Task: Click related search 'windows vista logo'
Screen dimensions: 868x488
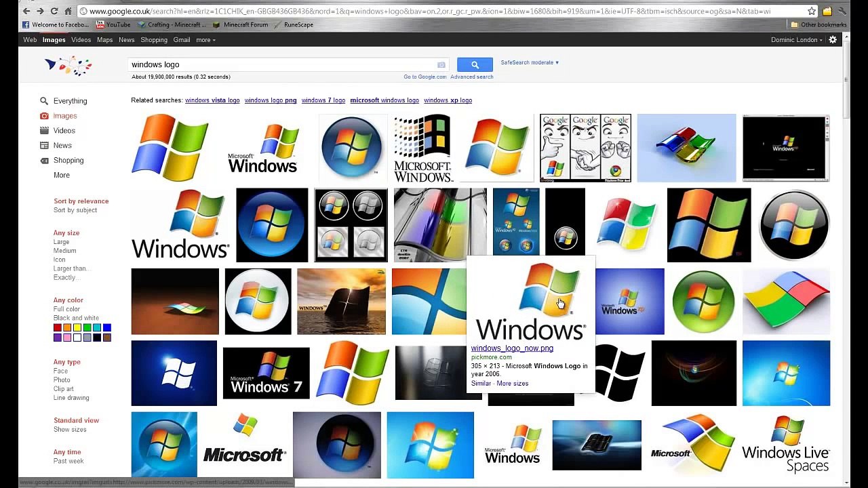Action: [x=212, y=100]
